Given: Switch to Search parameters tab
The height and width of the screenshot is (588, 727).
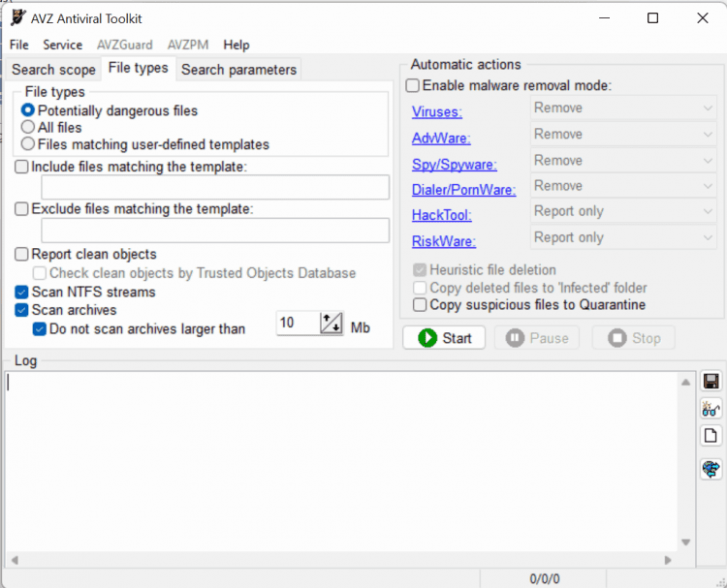Looking at the screenshot, I should click(238, 70).
